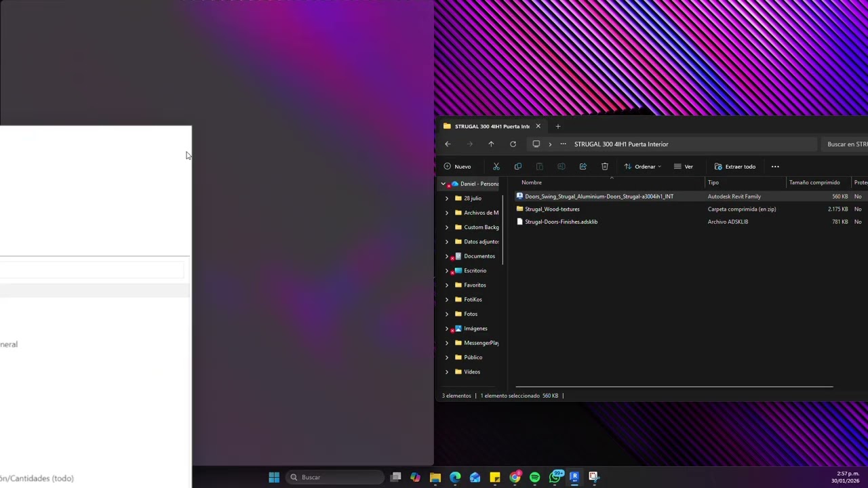The image size is (868, 488).
Task: Open the Favoritos folder in sidebar
Action: pos(475,285)
